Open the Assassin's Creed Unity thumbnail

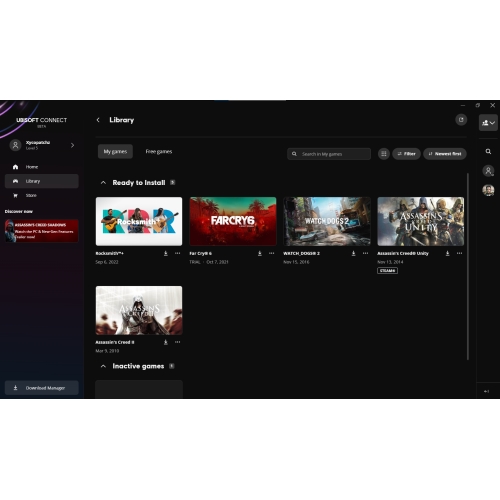point(421,221)
